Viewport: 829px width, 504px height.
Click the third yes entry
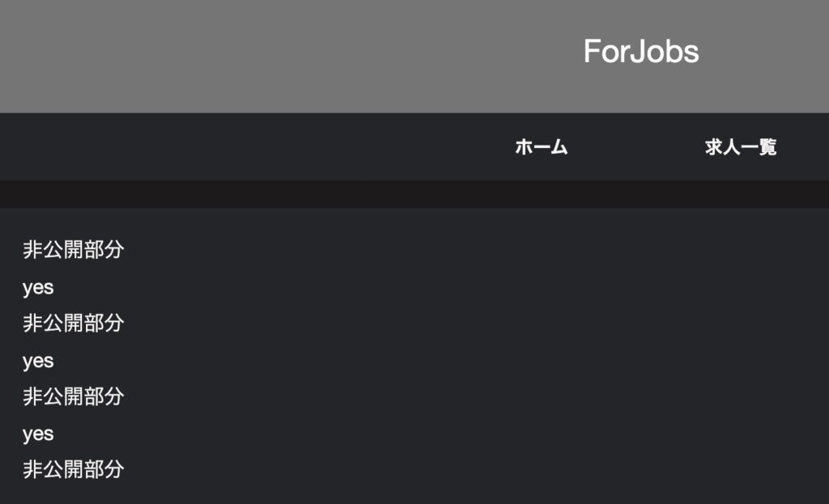coord(38,434)
